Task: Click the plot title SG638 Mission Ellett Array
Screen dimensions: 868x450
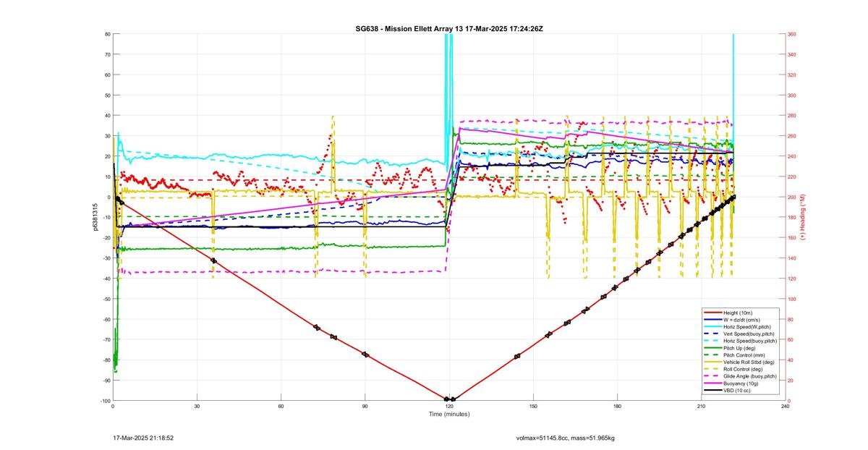Action: click(x=449, y=28)
